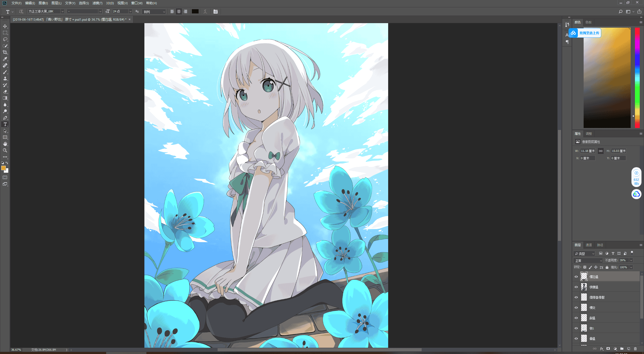Click the 拖拽至此上传 upload button
This screenshot has width=644, height=354.
click(x=585, y=33)
